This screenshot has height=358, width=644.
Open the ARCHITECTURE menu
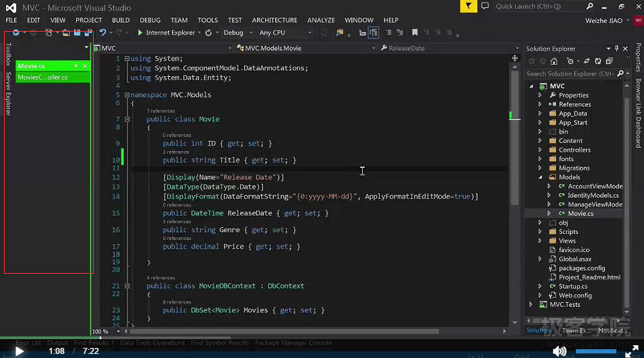pyautogui.click(x=274, y=20)
